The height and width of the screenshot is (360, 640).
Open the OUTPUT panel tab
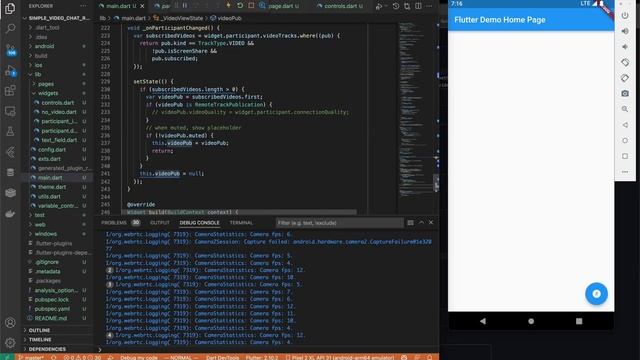point(160,223)
